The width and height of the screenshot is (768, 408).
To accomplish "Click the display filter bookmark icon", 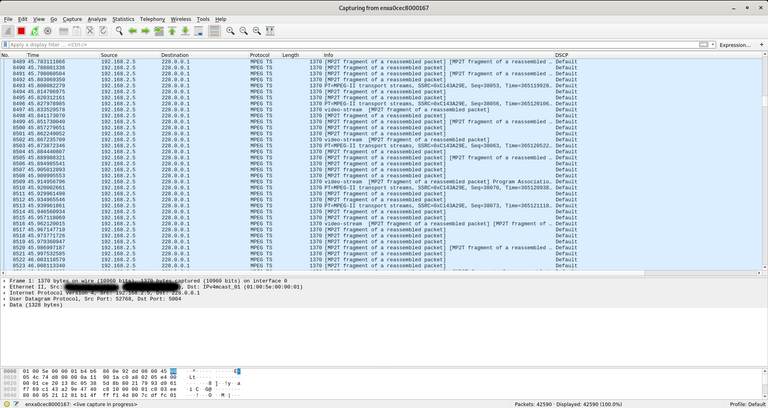I will (x=5, y=45).
